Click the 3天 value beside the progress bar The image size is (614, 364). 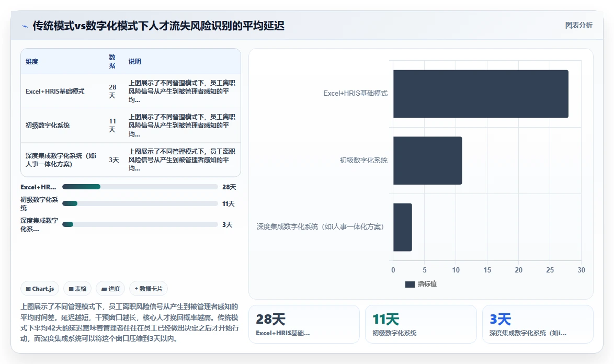227,224
